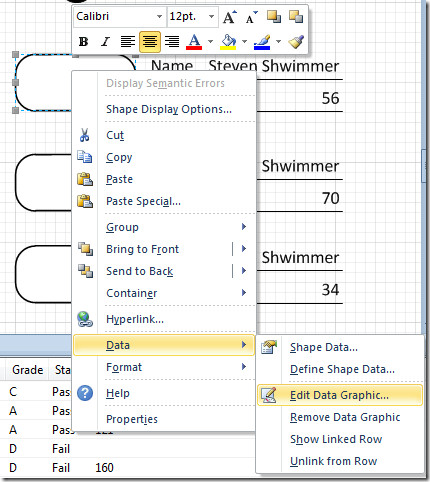Click the Shrink Font icon
This screenshot has width=430, height=482.
point(251,17)
